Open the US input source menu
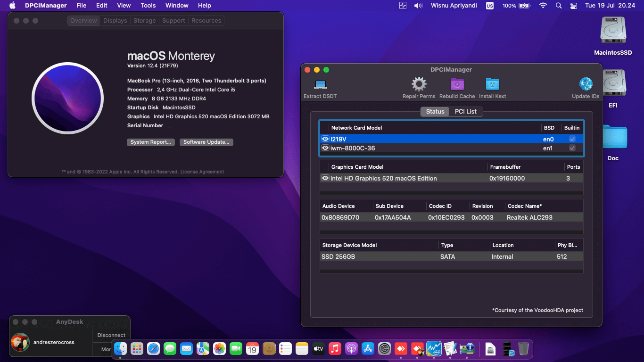Image resolution: width=644 pixels, height=362 pixels. [x=489, y=5]
